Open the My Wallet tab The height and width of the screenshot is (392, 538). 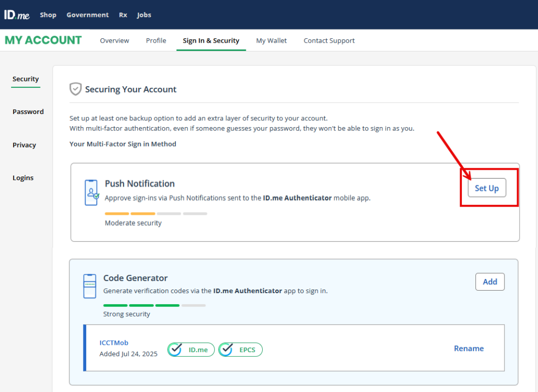[x=271, y=40]
